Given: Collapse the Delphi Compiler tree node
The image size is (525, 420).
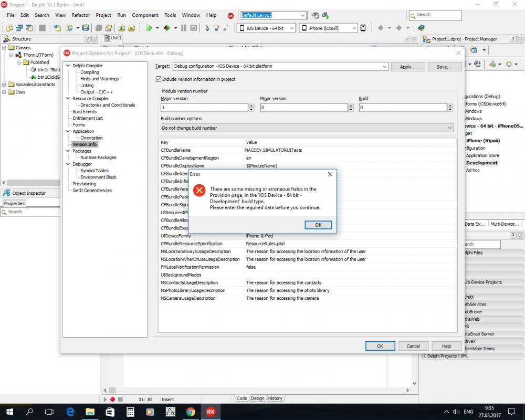Looking at the screenshot, I should [68, 66].
